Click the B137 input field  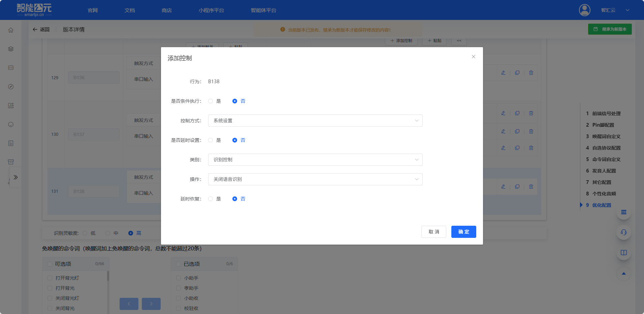click(94, 134)
